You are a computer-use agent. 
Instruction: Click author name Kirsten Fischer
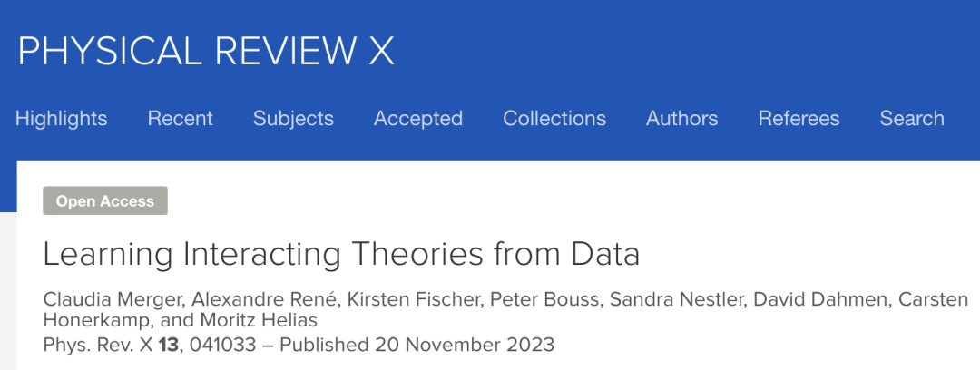(415, 299)
